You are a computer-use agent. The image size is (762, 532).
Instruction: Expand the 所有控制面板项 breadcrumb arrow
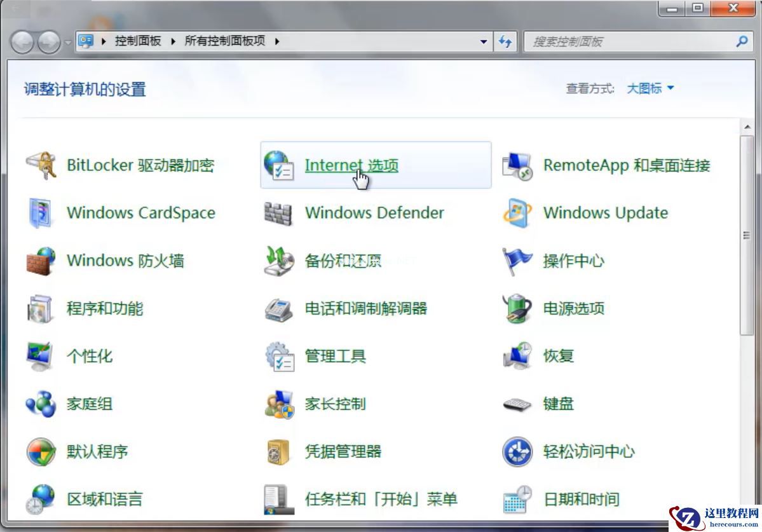click(276, 41)
